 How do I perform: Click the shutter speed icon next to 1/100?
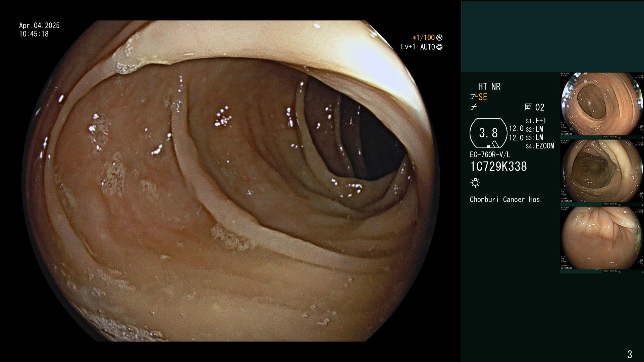coord(439,38)
